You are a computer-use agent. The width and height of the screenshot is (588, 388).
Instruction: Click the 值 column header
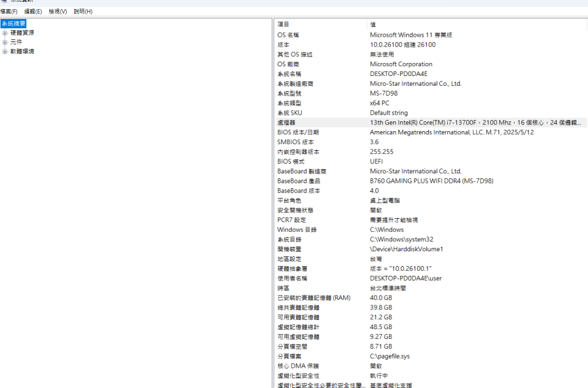[x=373, y=25]
